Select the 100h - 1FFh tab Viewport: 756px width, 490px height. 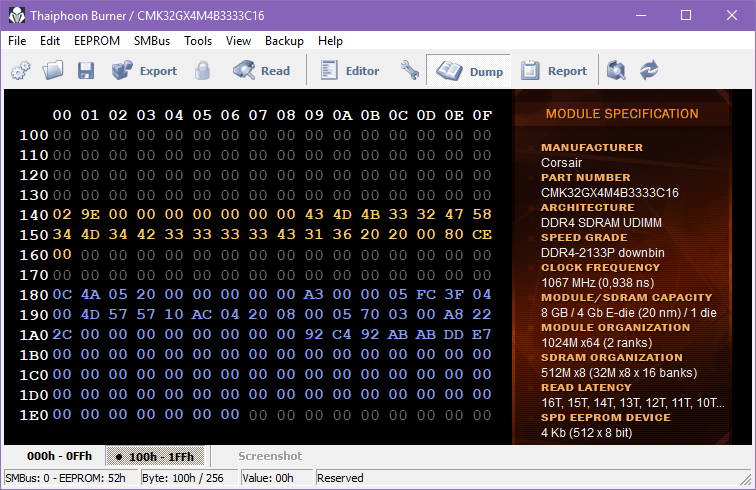coord(155,456)
